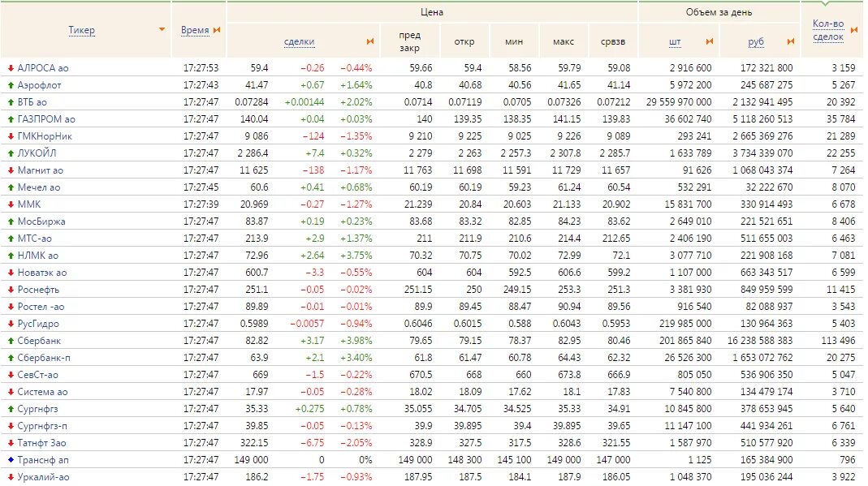The width and height of the screenshot is (868, 486).
Task: Select АЛРОСА time 17:27:53
Action: (201, 68)
